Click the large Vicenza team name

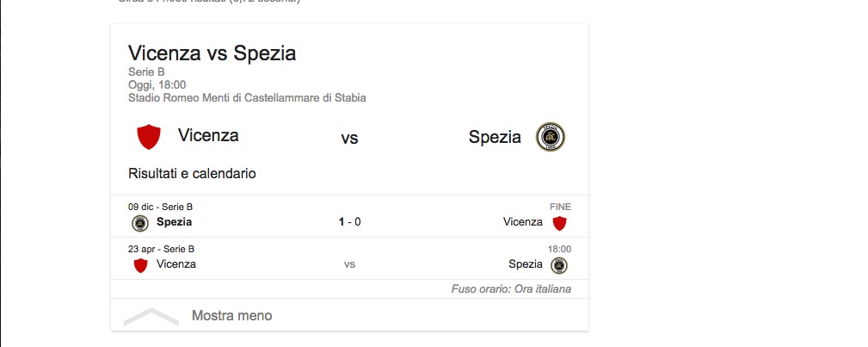click(208, 135)
